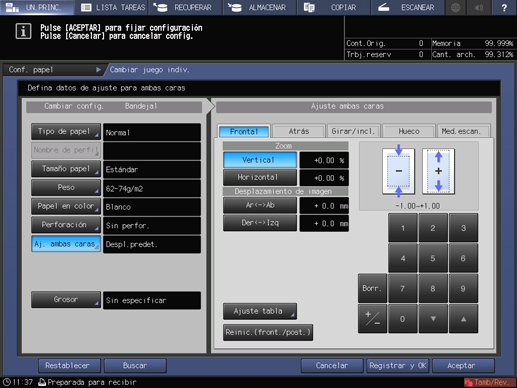Tap keypad number 7

[x=403, y=288]
